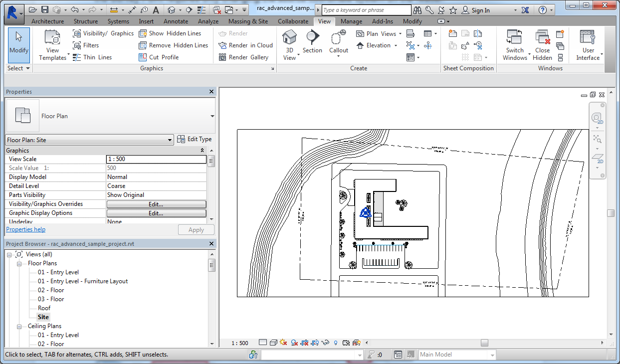This screenshot has height=364, width=620.
Task: Pick the Text tool in quick access toolbar
Action: point(156,10)
